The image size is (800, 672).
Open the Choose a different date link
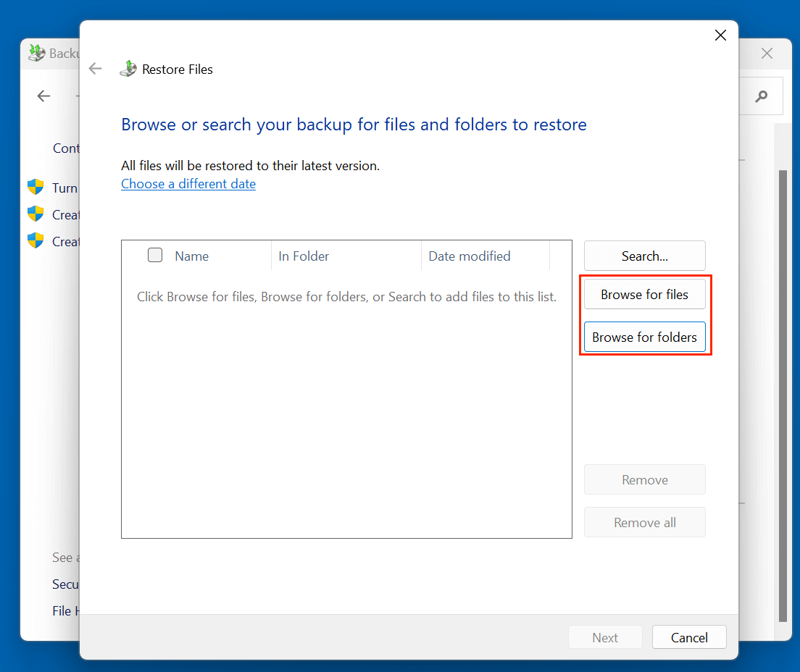click(x=188, y=183)
